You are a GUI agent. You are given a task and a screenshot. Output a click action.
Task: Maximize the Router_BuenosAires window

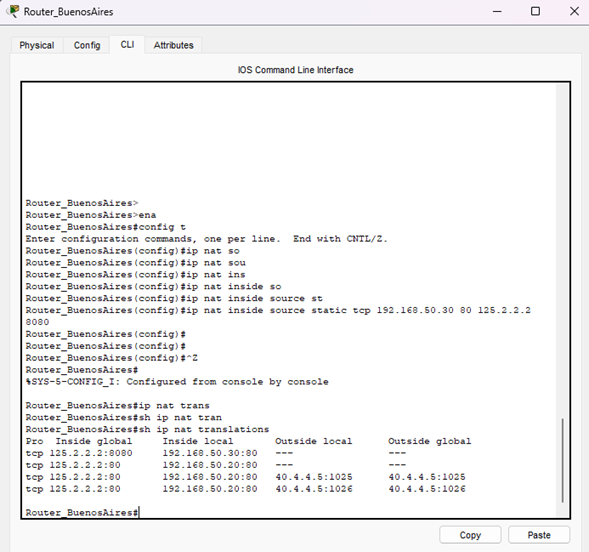[535, 12]
